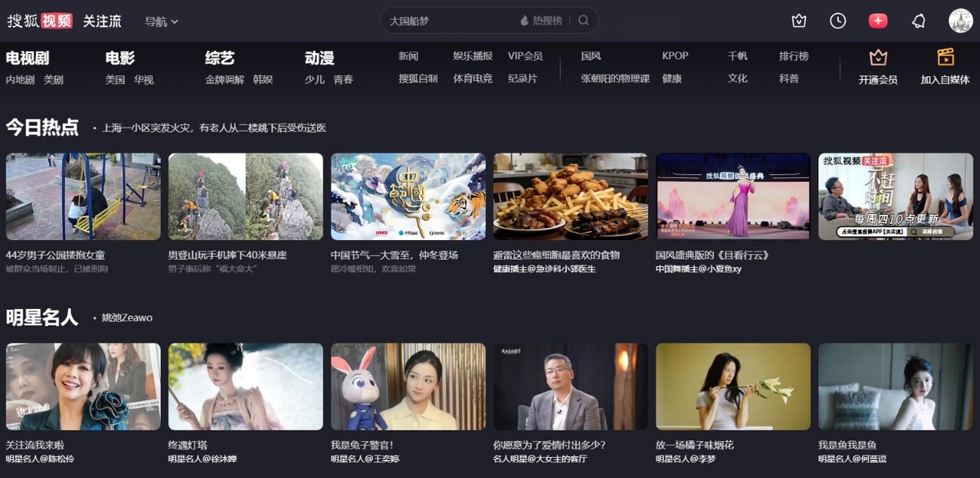Open the 电影 category
980x478 pixels.
120,58
